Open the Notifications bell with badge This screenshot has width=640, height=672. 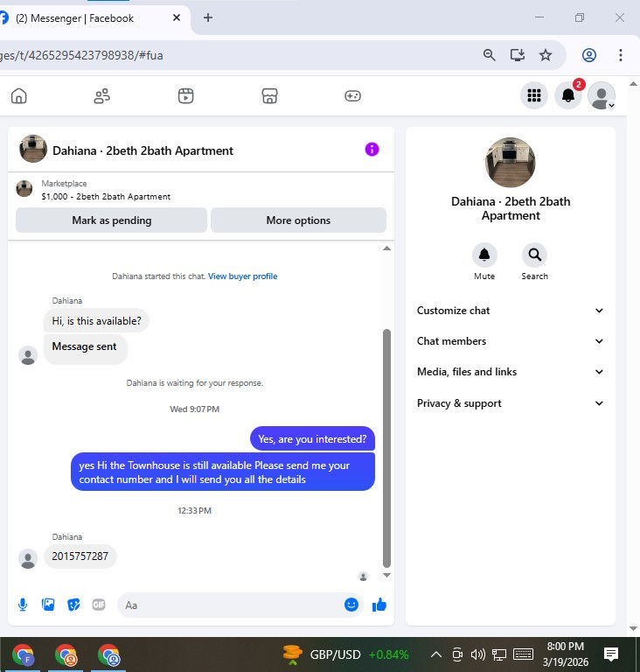point(568,95)
